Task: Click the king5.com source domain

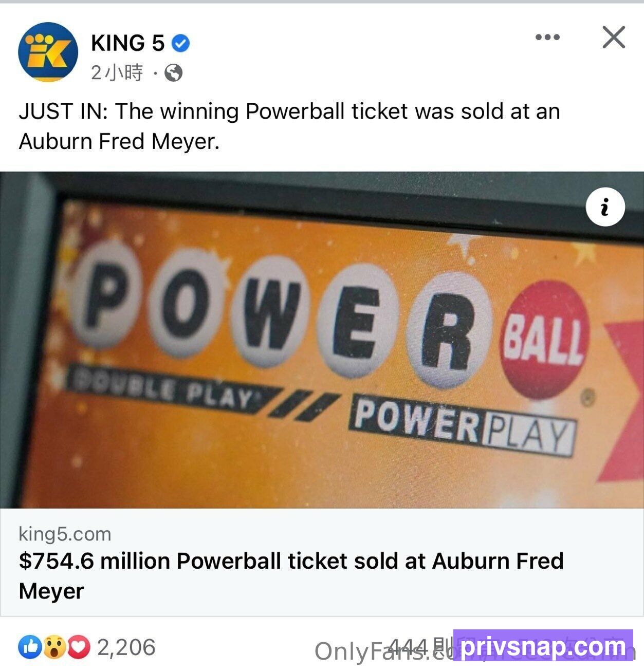Action: (65, 534)
